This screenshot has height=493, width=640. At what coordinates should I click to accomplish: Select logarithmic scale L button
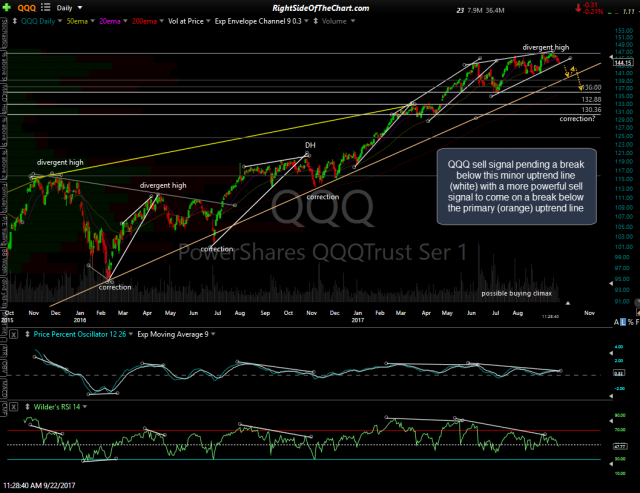[623, 322]
